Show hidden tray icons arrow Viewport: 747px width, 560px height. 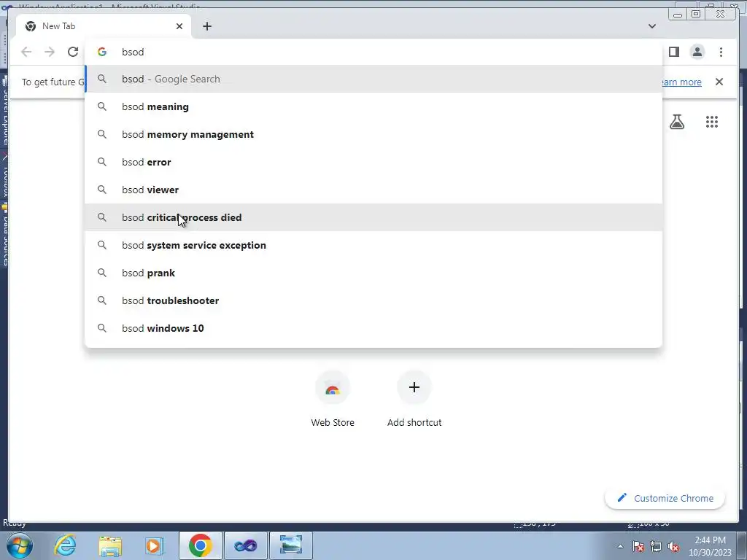tap(620, 546)
